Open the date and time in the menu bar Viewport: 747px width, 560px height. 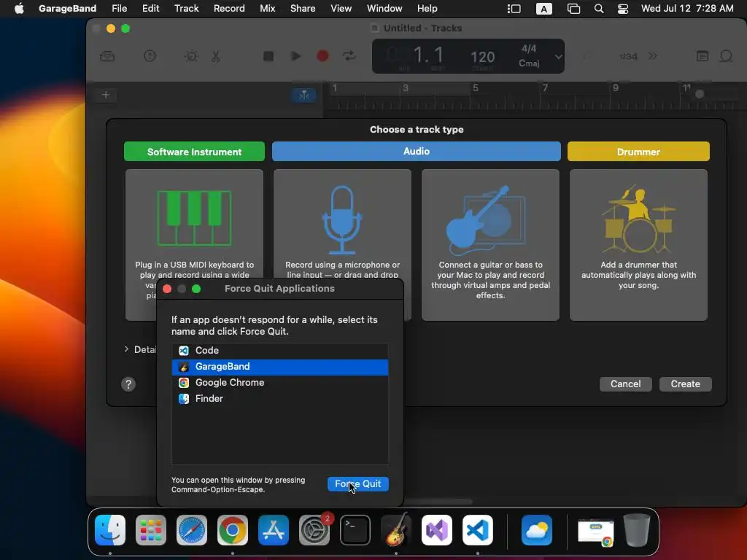(687, 9)
